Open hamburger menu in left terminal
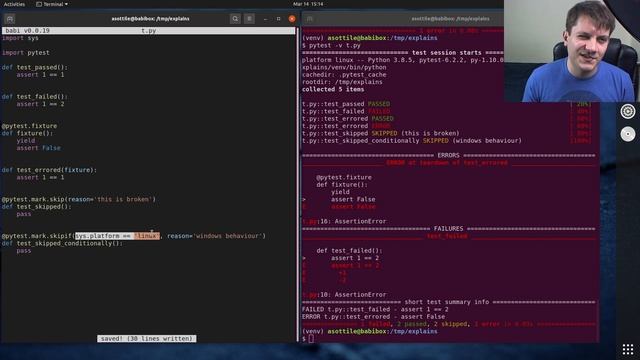The height and width of the screenshot is (360, 640). (x=249, y=19)
